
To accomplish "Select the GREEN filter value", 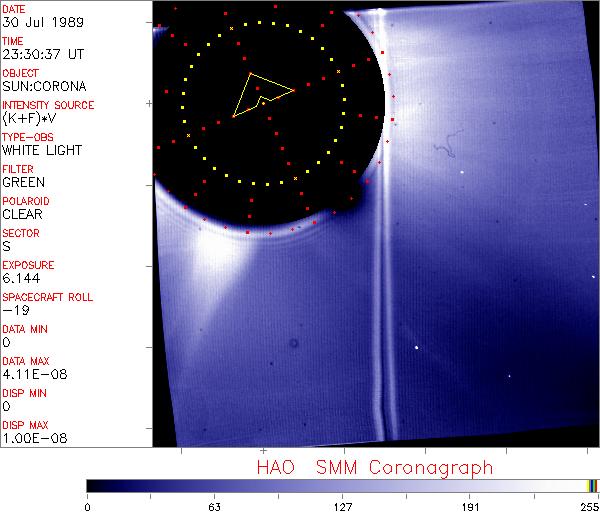I will click(x=24, y=182).
